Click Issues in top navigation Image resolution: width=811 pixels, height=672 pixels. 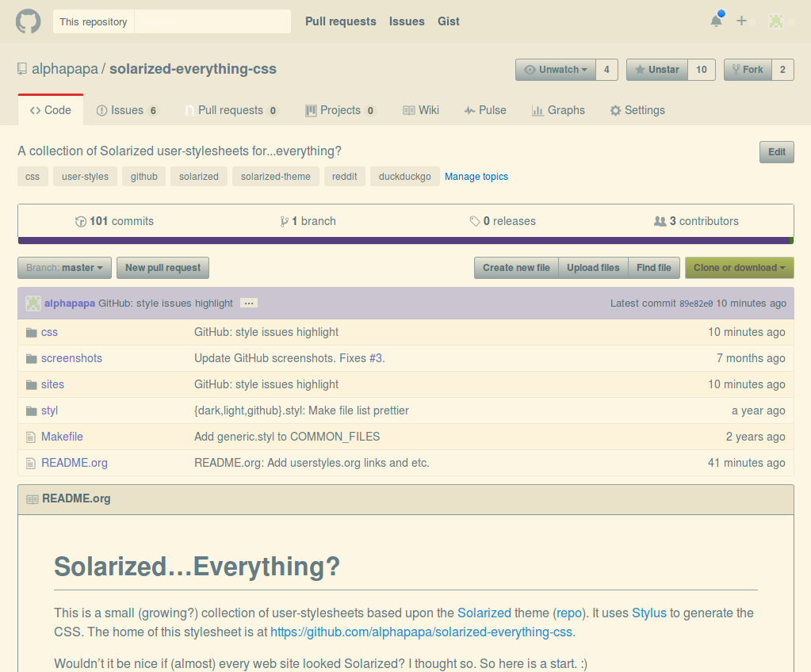[x=407, y=21]
